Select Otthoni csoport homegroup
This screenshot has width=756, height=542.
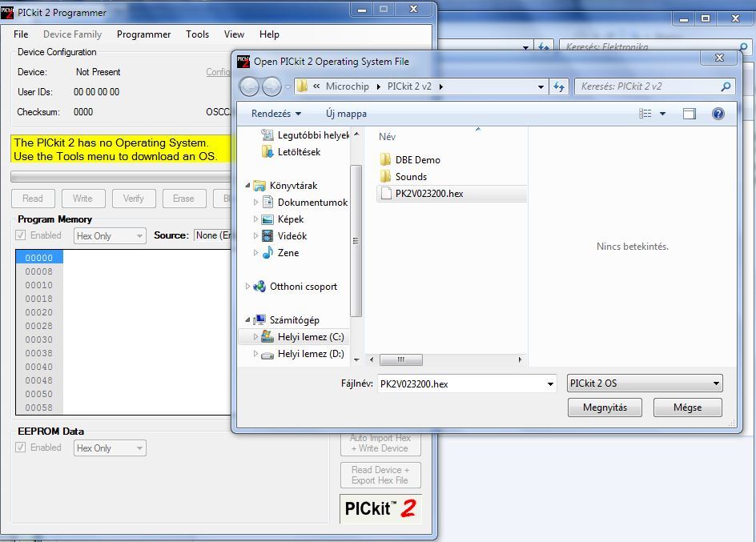tap(295, 287)
